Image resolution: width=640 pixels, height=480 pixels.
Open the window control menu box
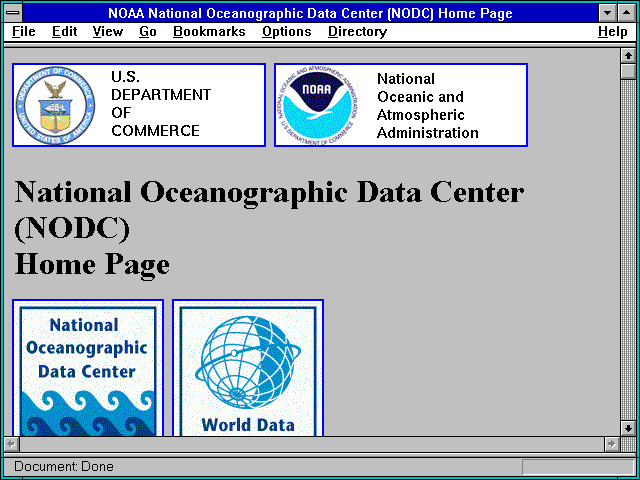pyautogui.click(x=13, y=13)
